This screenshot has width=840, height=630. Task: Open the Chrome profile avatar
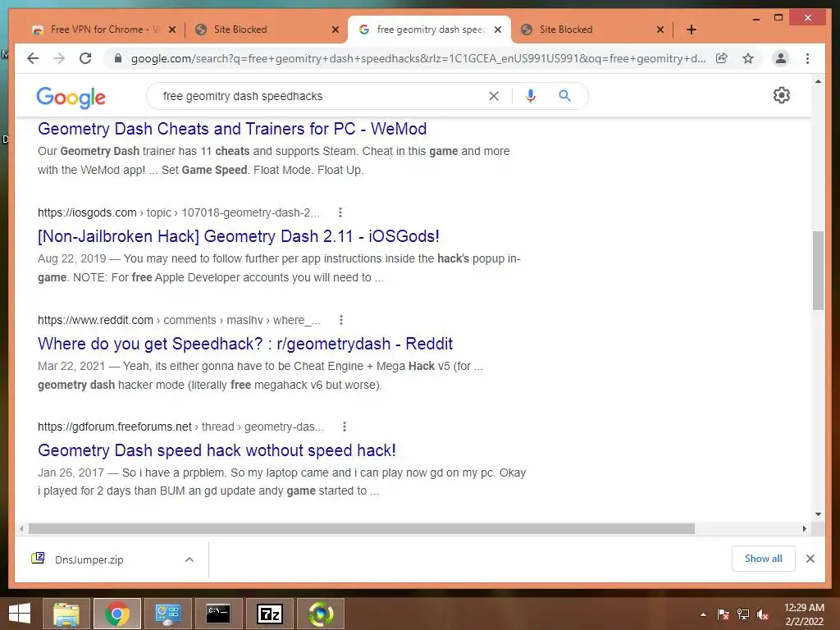pyautogui.click(x=781, y=58)
